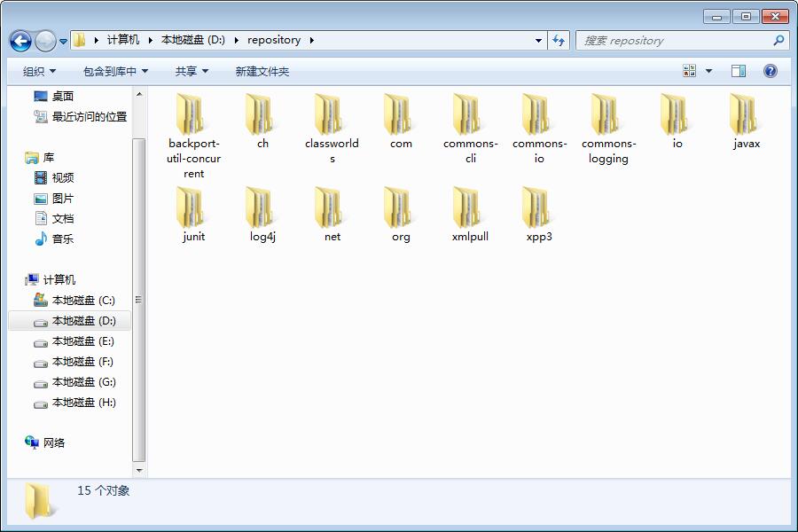Image resolution: width=798 pixels, height=532 pixels.
Task: Select the io folder icon
Action: point(676,113)
